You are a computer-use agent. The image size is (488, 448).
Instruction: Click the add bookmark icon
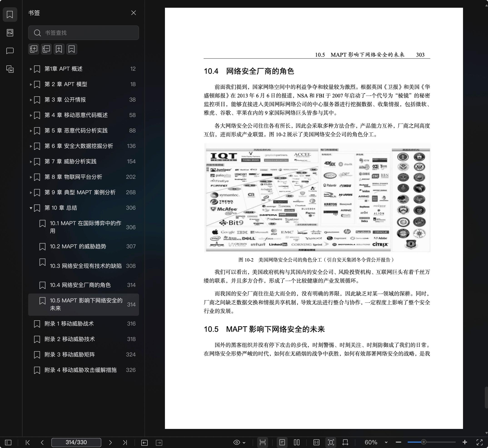point(59,49)
